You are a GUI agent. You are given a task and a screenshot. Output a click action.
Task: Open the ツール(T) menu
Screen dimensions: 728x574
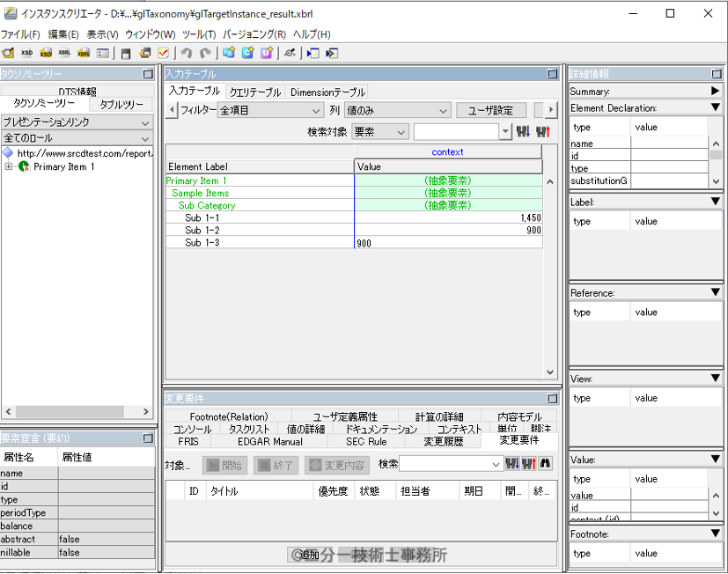(x=199, y=34)
